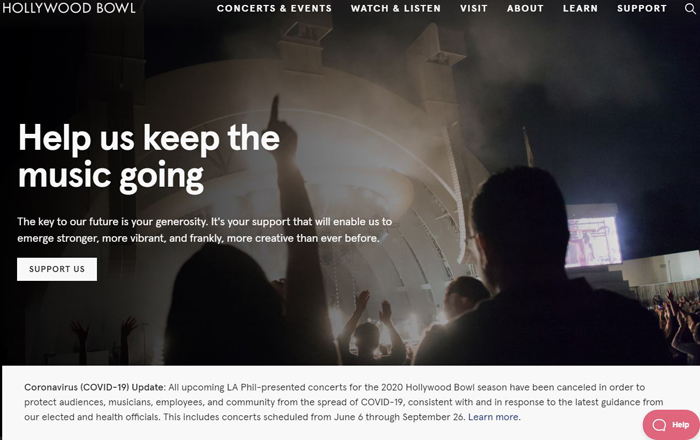
Task: Expand the Support navigation item
Action: 642,8
